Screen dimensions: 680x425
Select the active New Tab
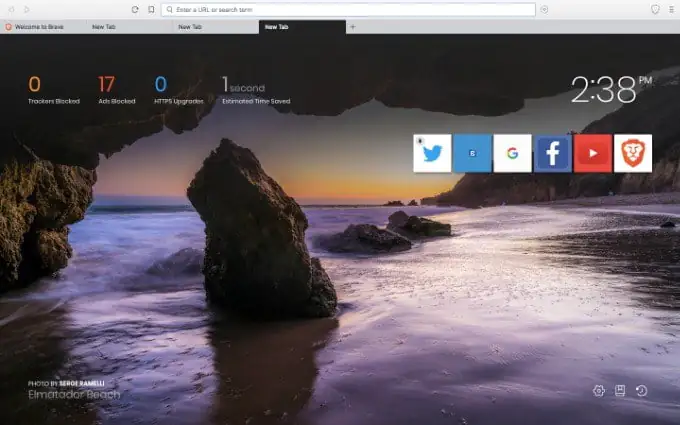(x=302, y=27)
